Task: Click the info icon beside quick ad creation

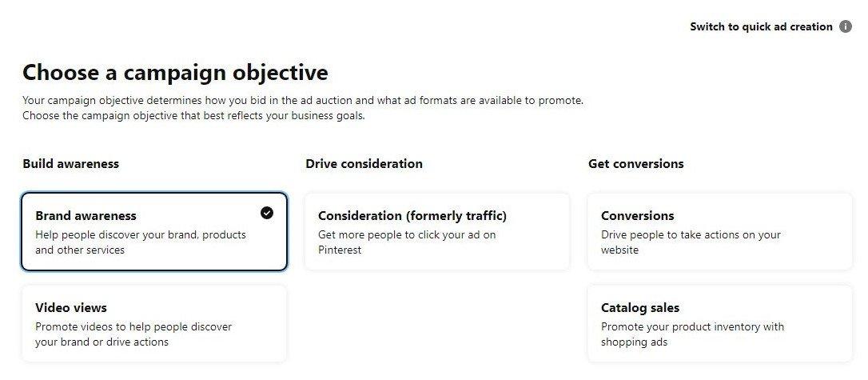Action: pyautogui.click(x=846, y=26)
